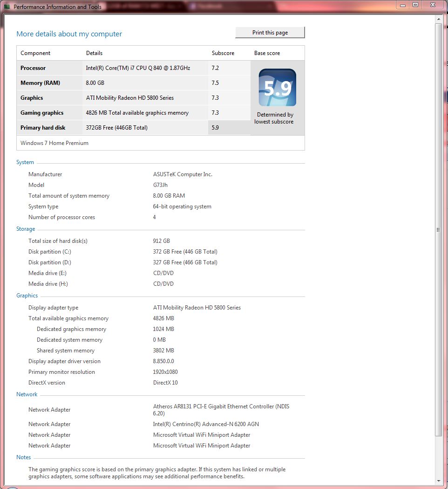Select the 1920x1080 resolution value
Image resolution: width=448 pixels, height=489 pixels.
click(165, 372)
